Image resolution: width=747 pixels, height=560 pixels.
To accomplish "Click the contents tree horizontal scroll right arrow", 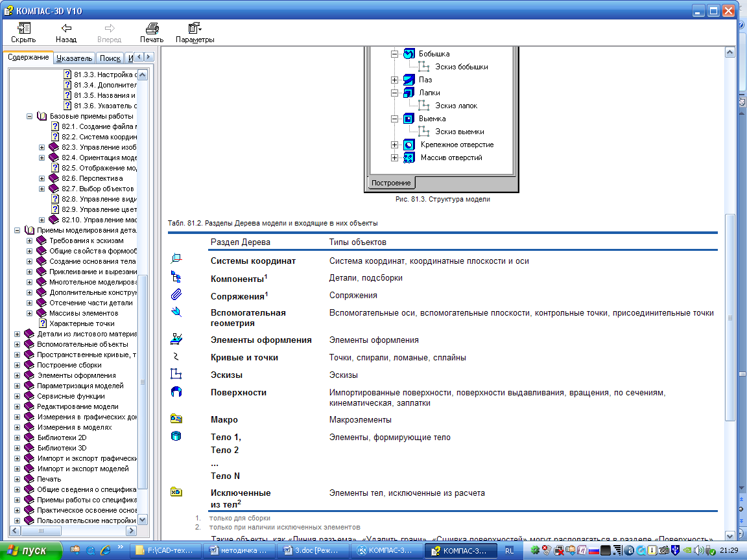I will point(132,530).
